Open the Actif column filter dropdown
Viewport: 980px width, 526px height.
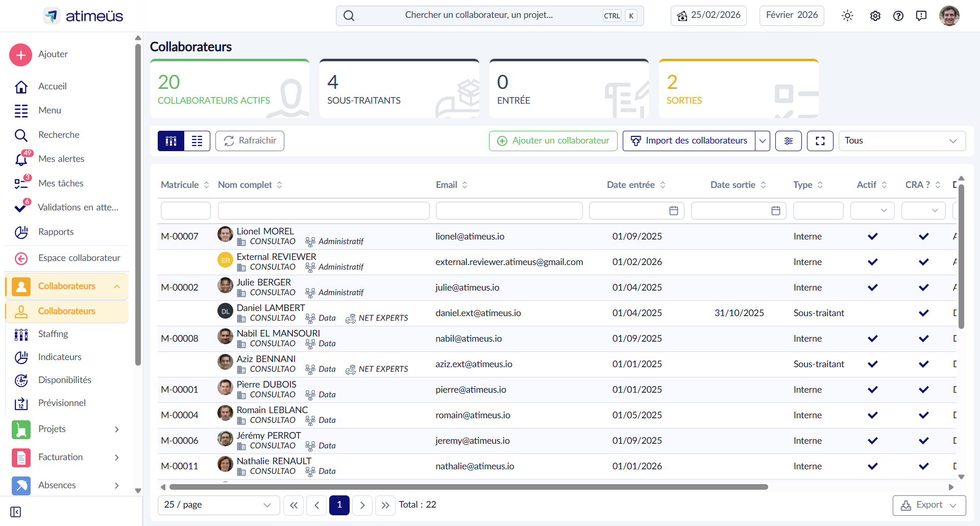pos(872,210)
